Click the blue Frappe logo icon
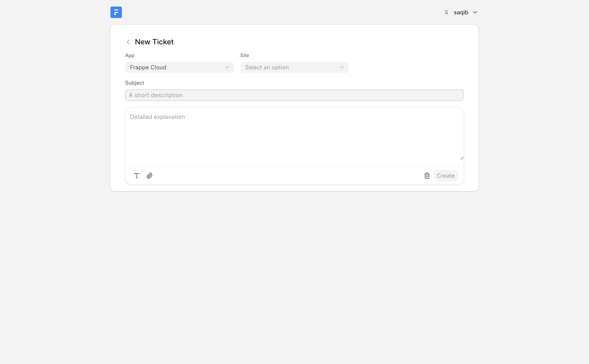 click(116, 12)
